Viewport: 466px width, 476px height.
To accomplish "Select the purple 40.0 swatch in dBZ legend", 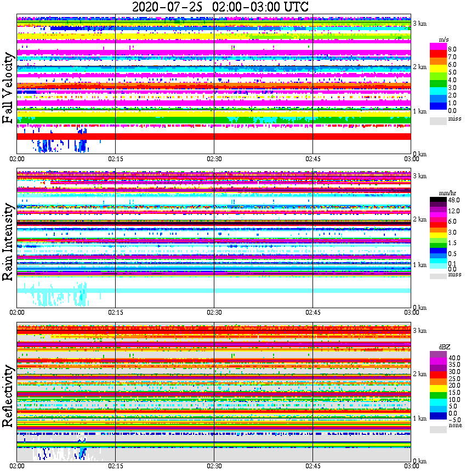I will pos(438,354).
